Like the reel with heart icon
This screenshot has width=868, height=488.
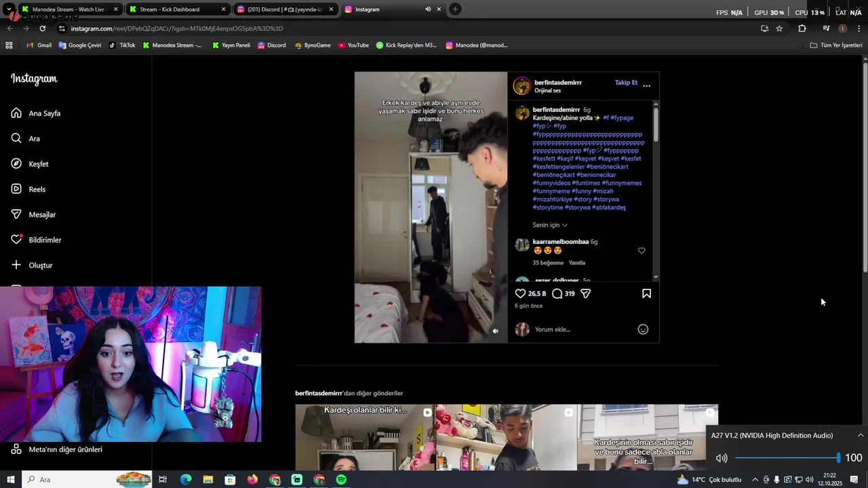[x=520, y=293]
